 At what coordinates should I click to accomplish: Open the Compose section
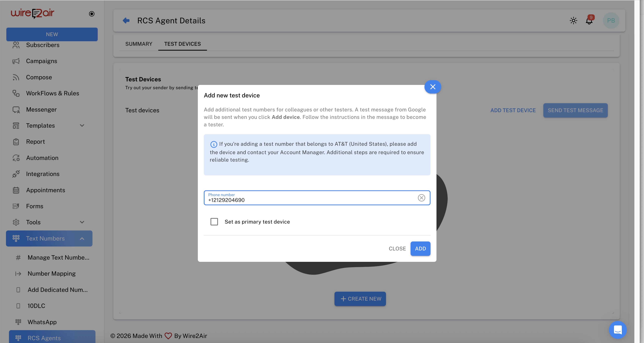pos(39,77)
